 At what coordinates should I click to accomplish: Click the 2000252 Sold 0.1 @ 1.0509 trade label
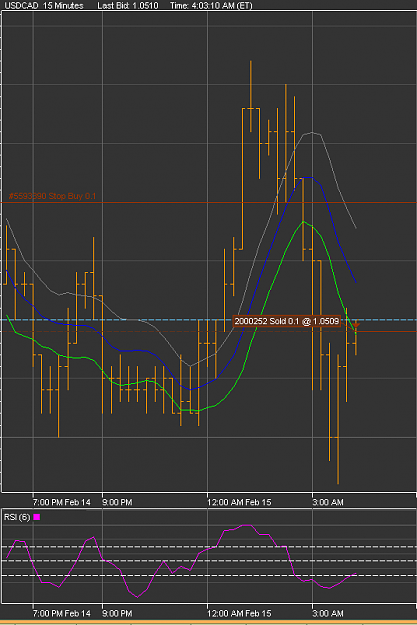tap(287, 321)
